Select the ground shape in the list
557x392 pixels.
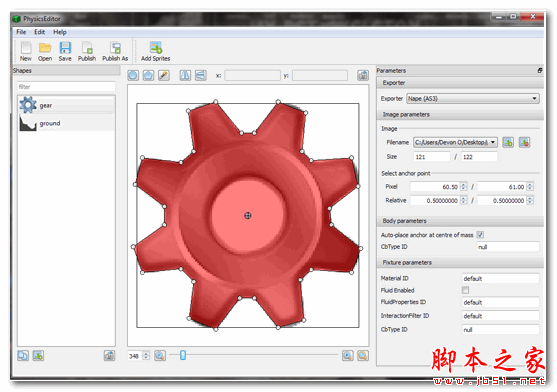[66, 123]
